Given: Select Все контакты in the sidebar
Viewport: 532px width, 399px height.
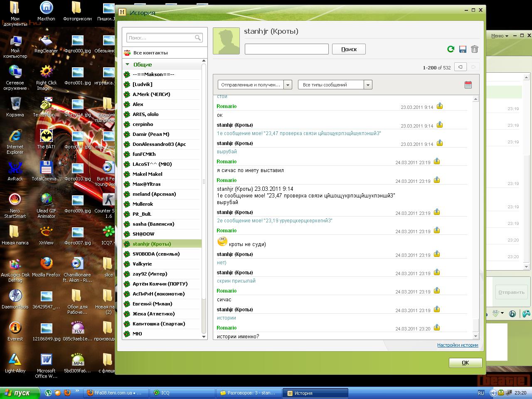Looking at the screenshot, I should (164, 53).
